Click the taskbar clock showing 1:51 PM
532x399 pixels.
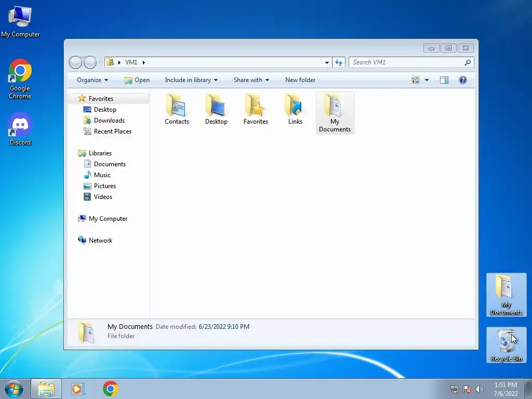(506, 389)
